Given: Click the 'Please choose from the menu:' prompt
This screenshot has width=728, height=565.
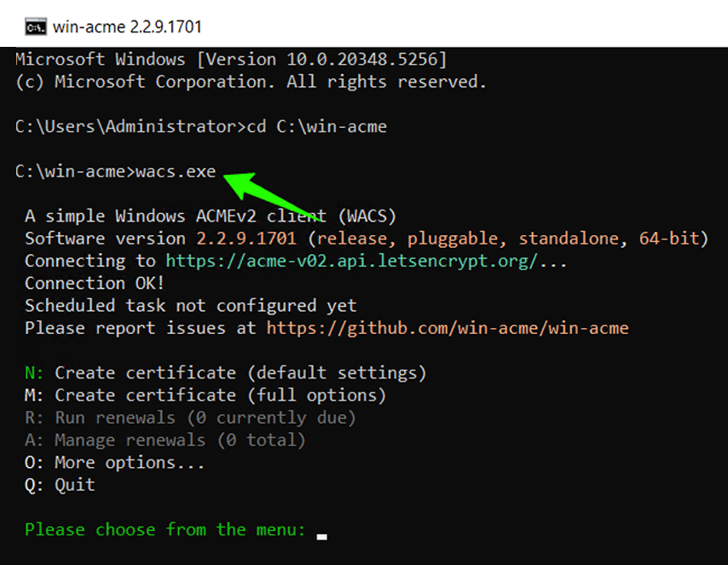Looking at the screenshot, I should (165, 530).
